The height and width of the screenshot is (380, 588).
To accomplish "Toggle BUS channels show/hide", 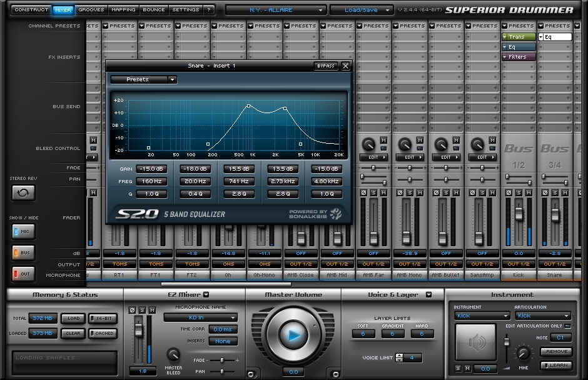I will [x=23, y=252].
